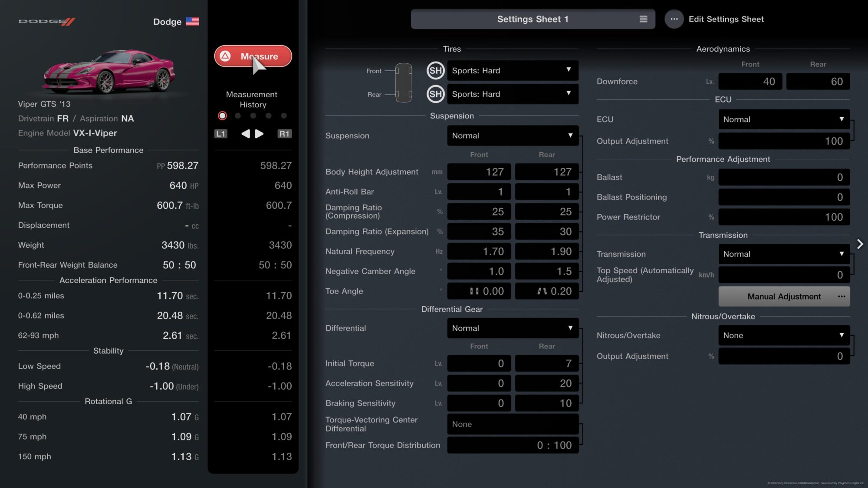Open Manual Adjustment for transmission

(784, 297)
